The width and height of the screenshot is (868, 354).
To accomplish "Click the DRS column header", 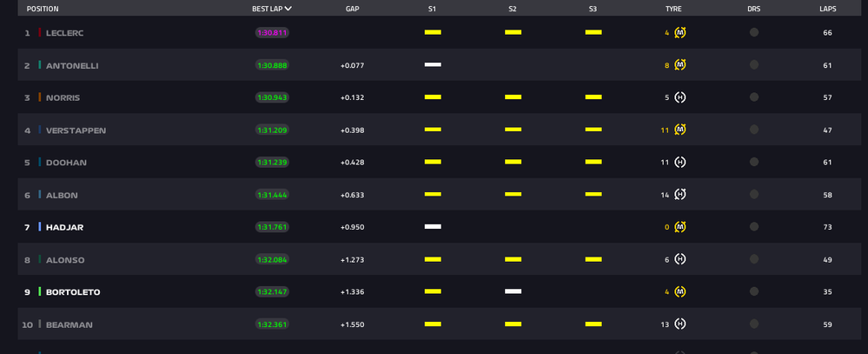I will (753, 9).
